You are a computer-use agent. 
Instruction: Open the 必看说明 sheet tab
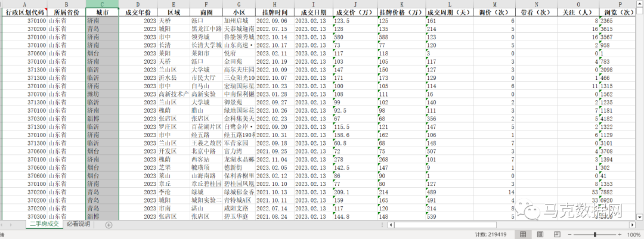(78, 224)
